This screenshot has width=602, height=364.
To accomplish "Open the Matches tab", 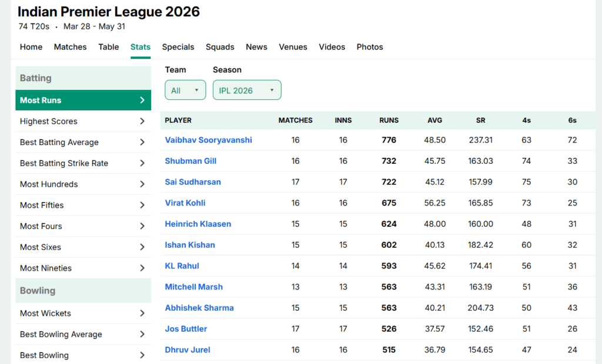I will coord(71,47).
